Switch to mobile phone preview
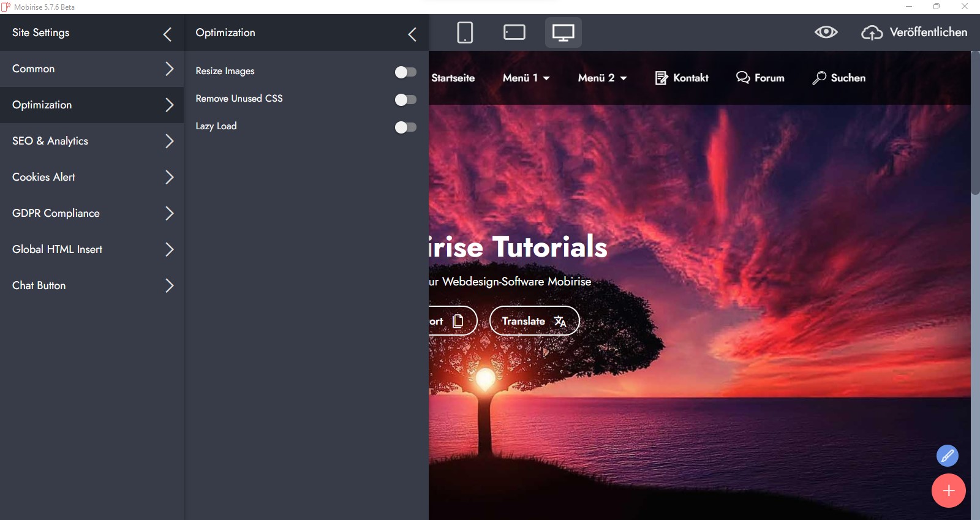980x520 pixels. [465, 32]
